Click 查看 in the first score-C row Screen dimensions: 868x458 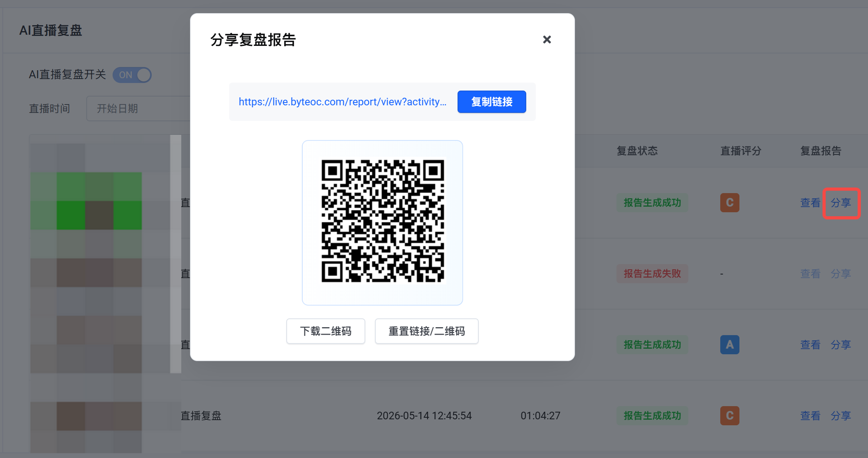click(x=810, y=203)
